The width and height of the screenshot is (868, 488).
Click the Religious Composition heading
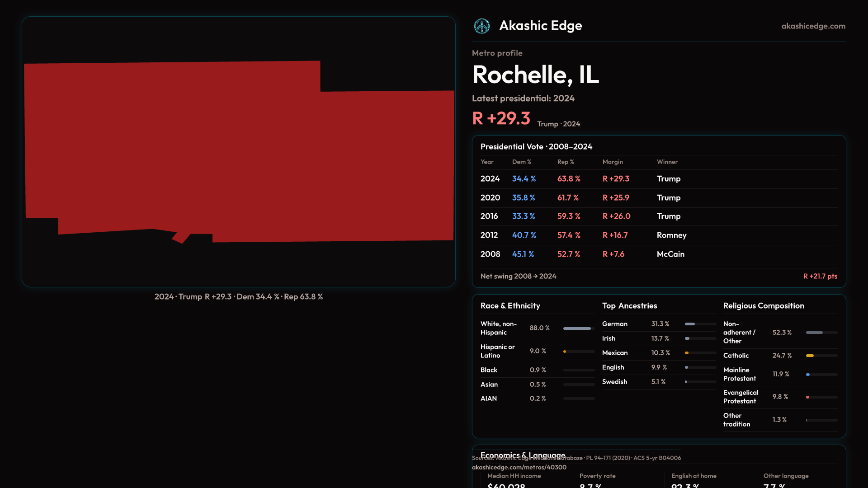click(763, 306)
